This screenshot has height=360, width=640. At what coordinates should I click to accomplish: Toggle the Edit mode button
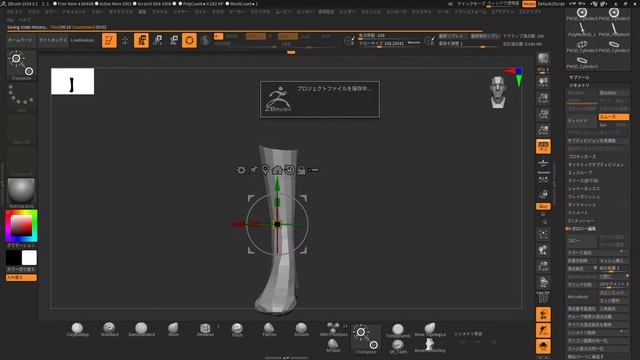[109, 40]
